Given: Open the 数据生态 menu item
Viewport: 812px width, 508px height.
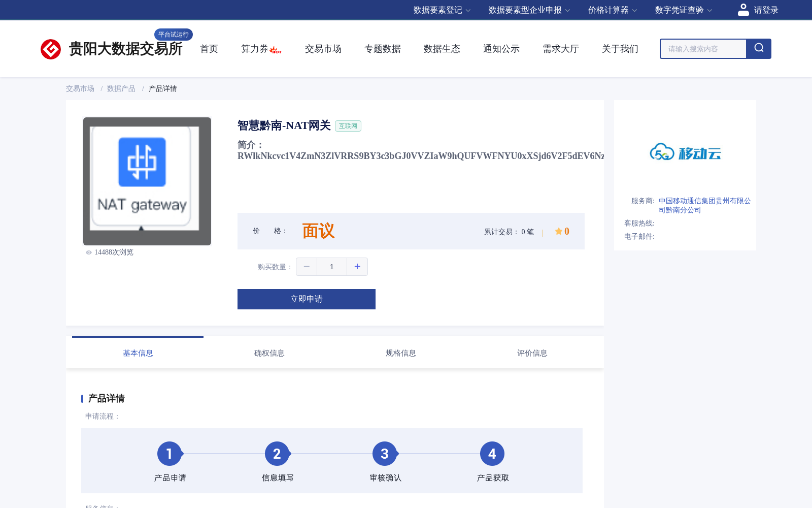Looking at the screenshot, I should coord(442,49).
